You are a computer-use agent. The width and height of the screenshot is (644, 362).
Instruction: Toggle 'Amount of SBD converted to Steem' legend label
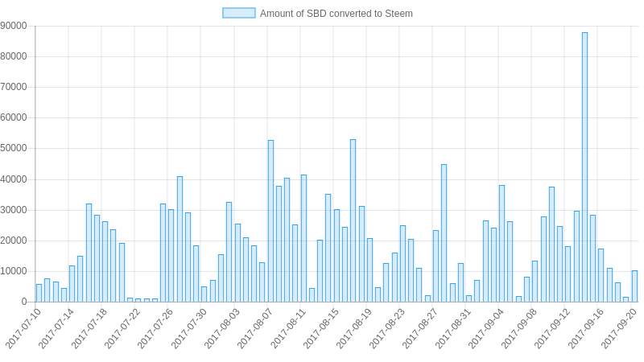(336, 14)
